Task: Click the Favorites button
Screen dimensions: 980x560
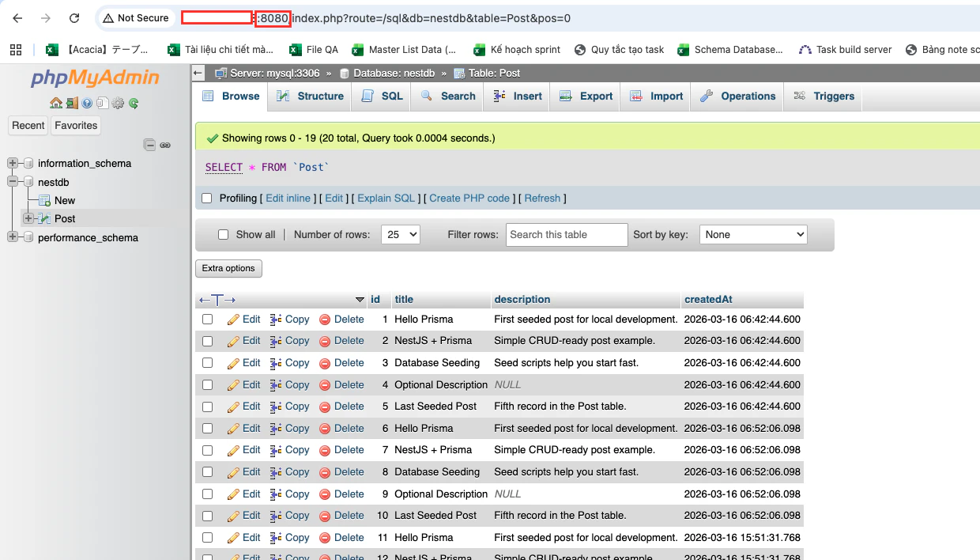Action: pos(76,126)
